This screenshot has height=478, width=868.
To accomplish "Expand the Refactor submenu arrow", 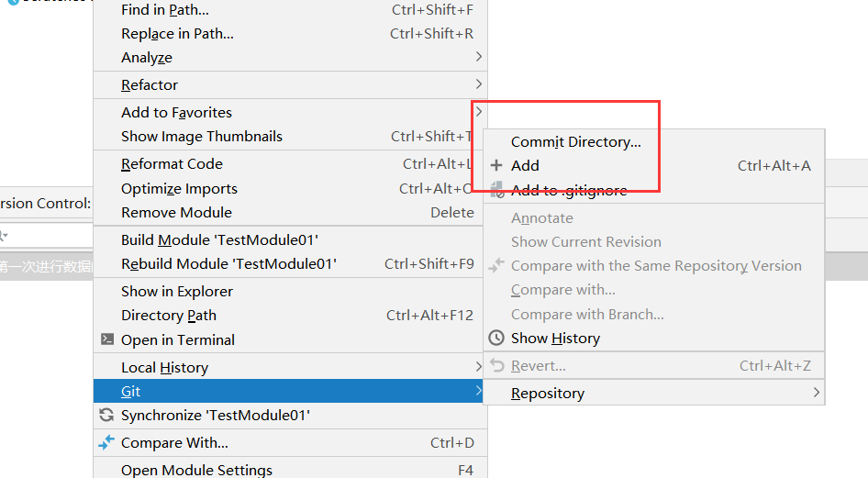I will pyautogui.click(x=479, y=84).
